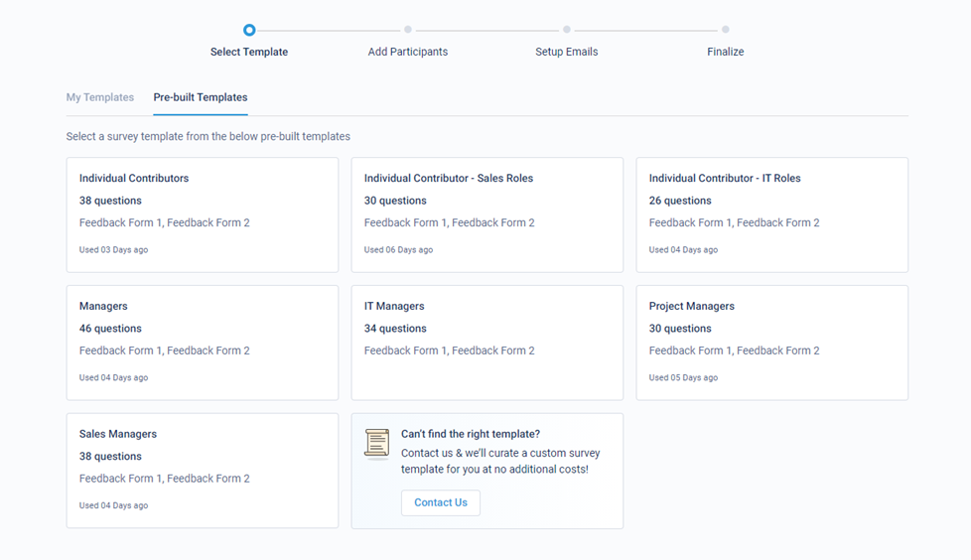
Task: Select the Managers template with 46 questions
Action: [203, 343]
